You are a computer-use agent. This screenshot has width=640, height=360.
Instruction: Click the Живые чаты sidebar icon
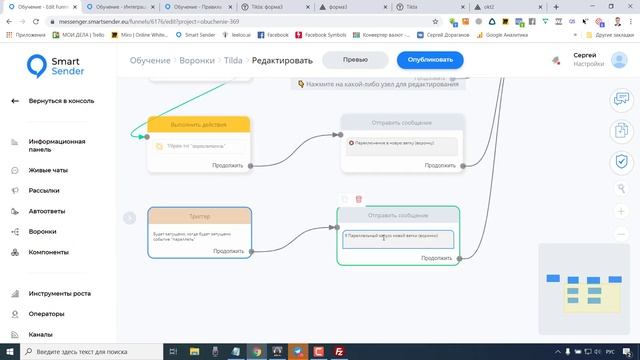15,170
